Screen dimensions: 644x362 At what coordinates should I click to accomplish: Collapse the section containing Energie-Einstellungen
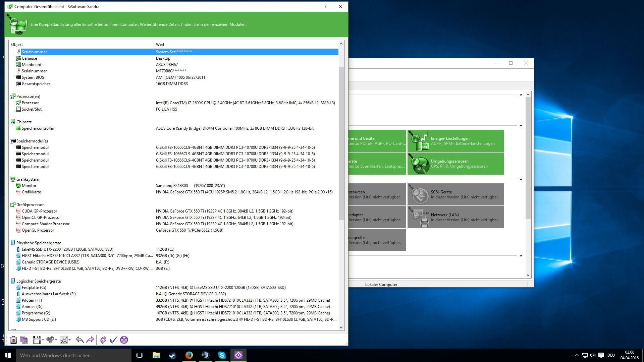[x=521, y=126]
